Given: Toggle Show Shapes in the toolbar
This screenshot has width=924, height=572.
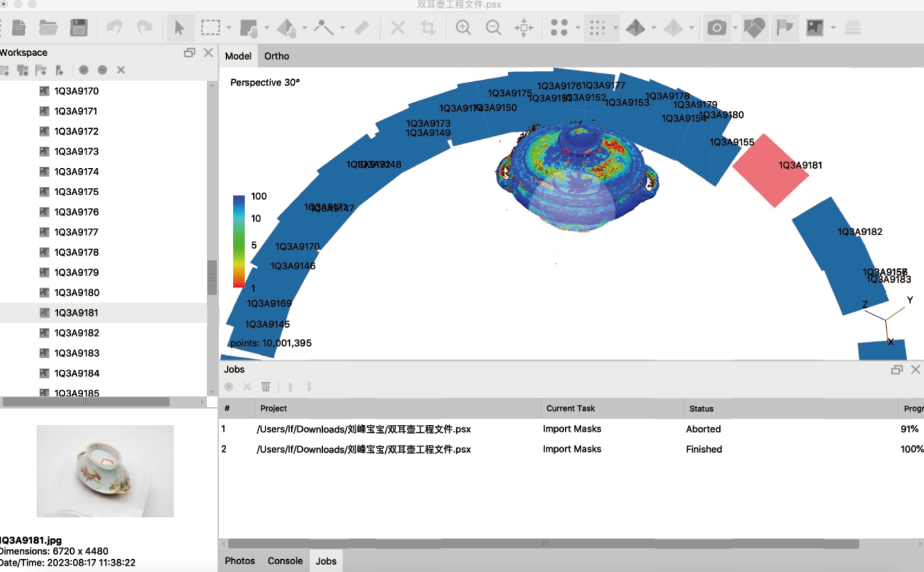Looking at the screenshot, I should click(x=755, y=28).
